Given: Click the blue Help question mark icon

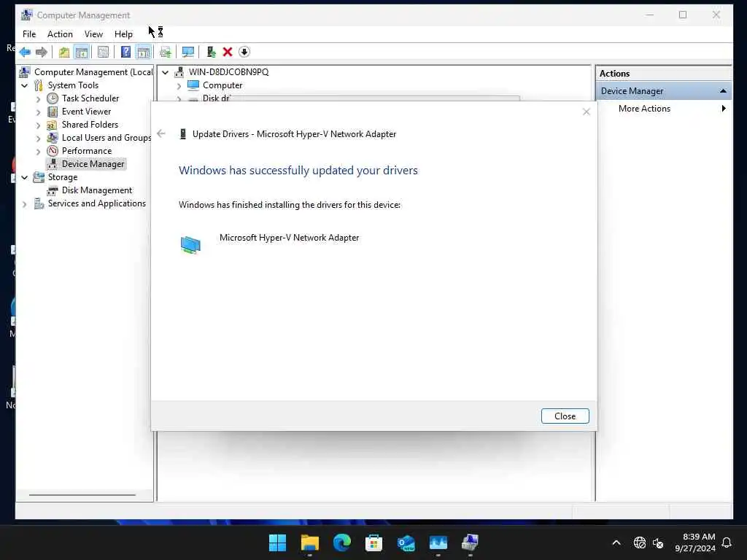Looking at the screenshot, I should [125, 52].
